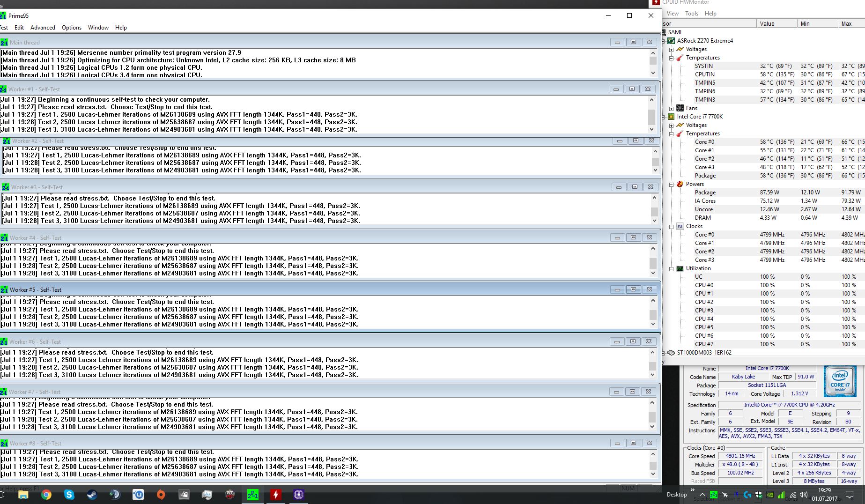Open the Edit menu in Prime95
This screenshot has height=504, width=865.
(19, 28)
